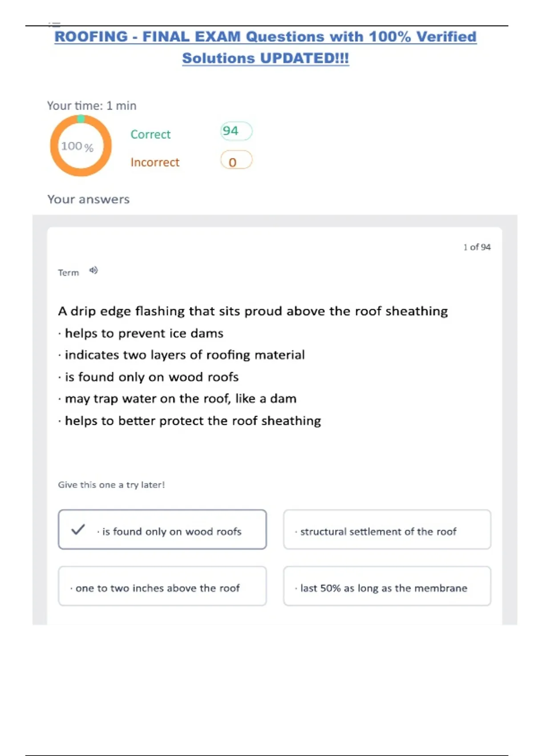Click the drip edge flashing question text
This screenshot has height=756, width=534.
click(x=253, y=311)
